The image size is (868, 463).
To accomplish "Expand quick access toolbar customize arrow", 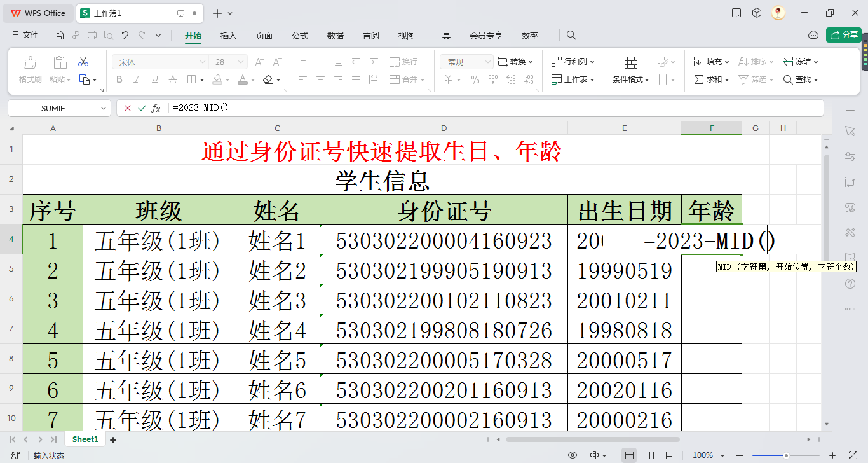I will 158,35.
